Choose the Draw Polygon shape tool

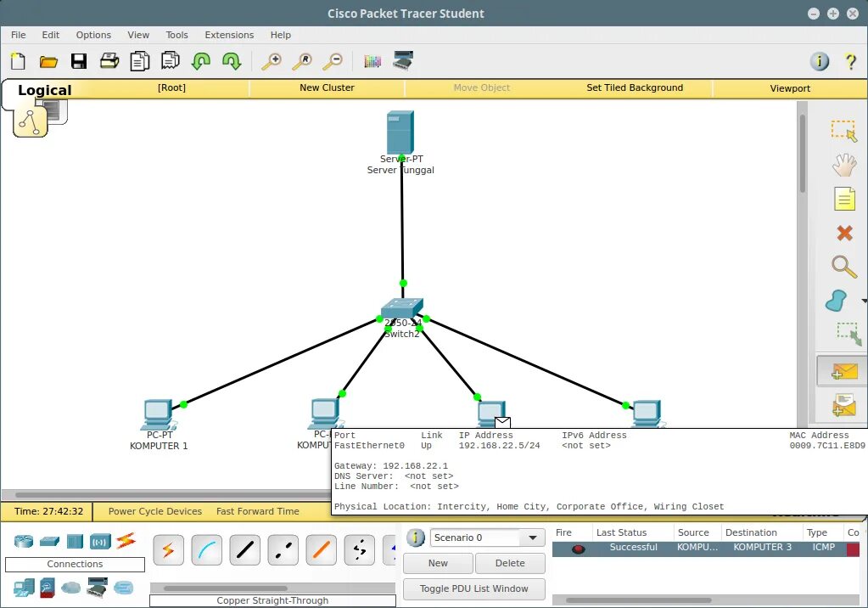pos(837,301)
